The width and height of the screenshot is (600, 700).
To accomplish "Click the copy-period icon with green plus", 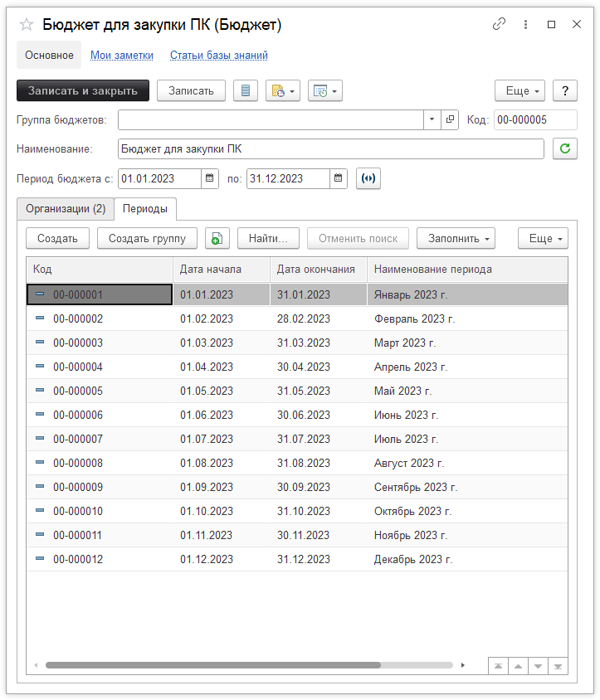I will (217, 239).
